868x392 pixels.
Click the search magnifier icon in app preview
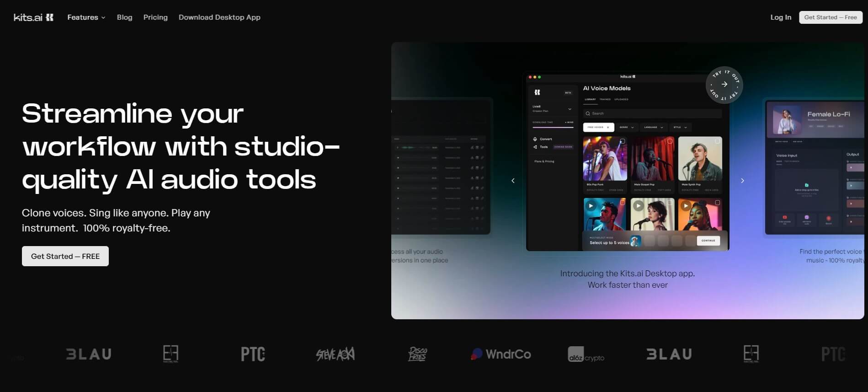(x=588, y=113)
